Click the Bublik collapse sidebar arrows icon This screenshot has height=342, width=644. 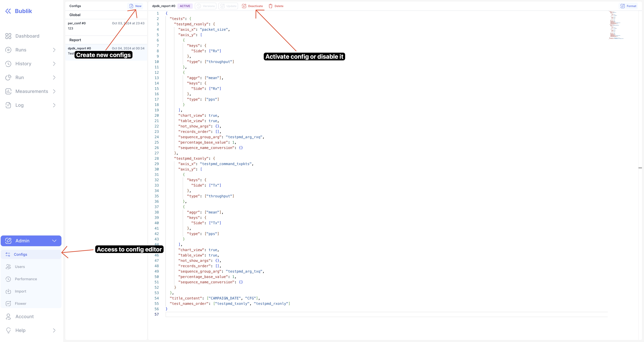(x=8, y=11)
